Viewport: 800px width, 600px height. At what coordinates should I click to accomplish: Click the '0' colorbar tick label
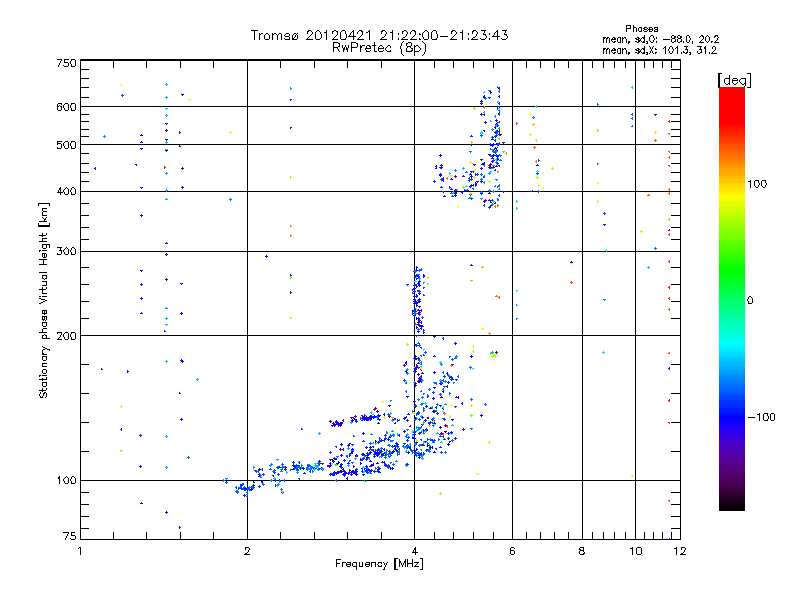[x=750, y=300]
